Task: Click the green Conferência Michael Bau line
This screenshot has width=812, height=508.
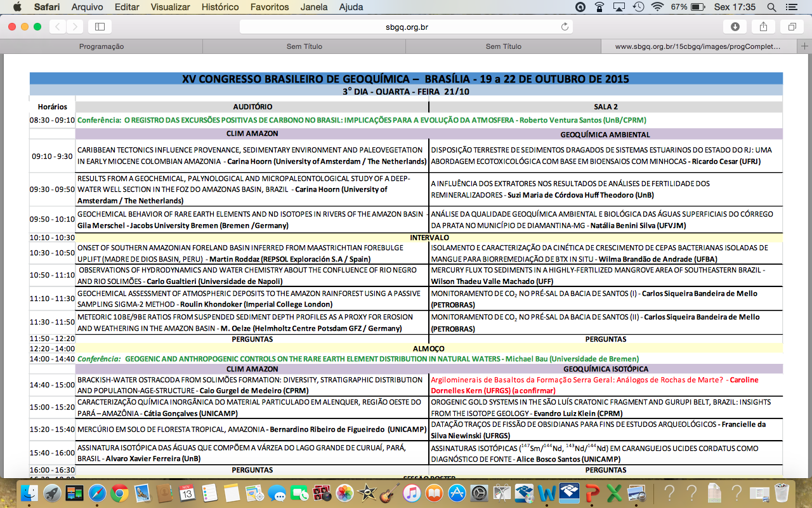Action: pos(358,359)
